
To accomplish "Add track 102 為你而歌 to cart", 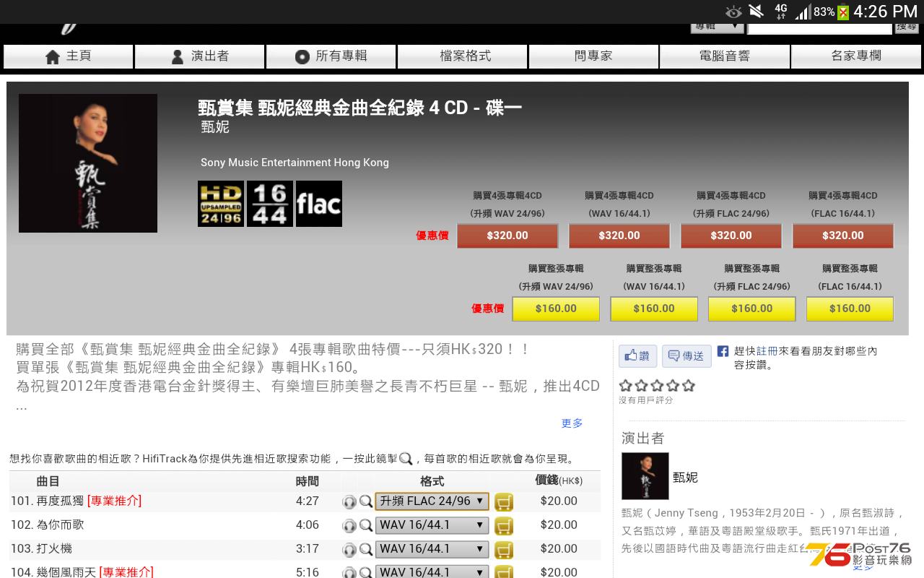I will 504,525.
